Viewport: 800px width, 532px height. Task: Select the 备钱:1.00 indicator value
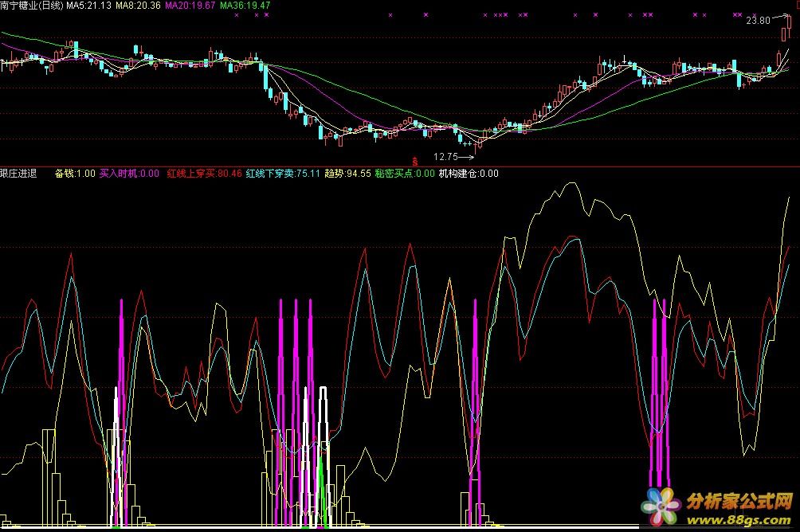pyautogui.click(x=75, y=174)
